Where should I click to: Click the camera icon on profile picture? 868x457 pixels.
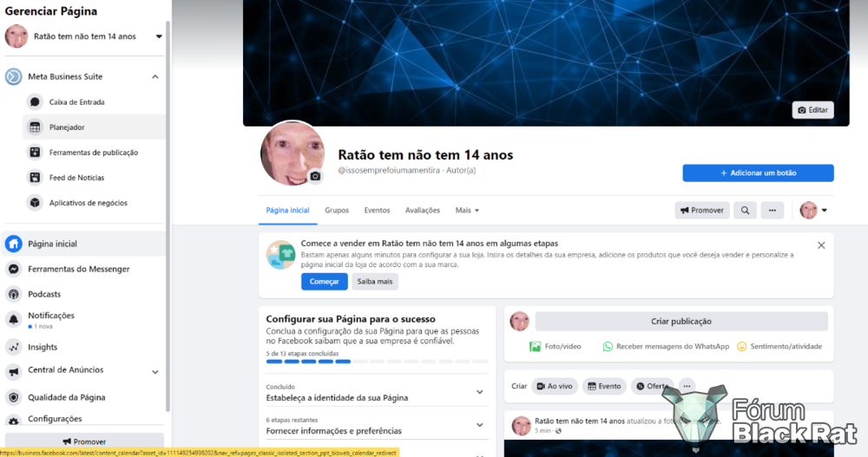315,176
